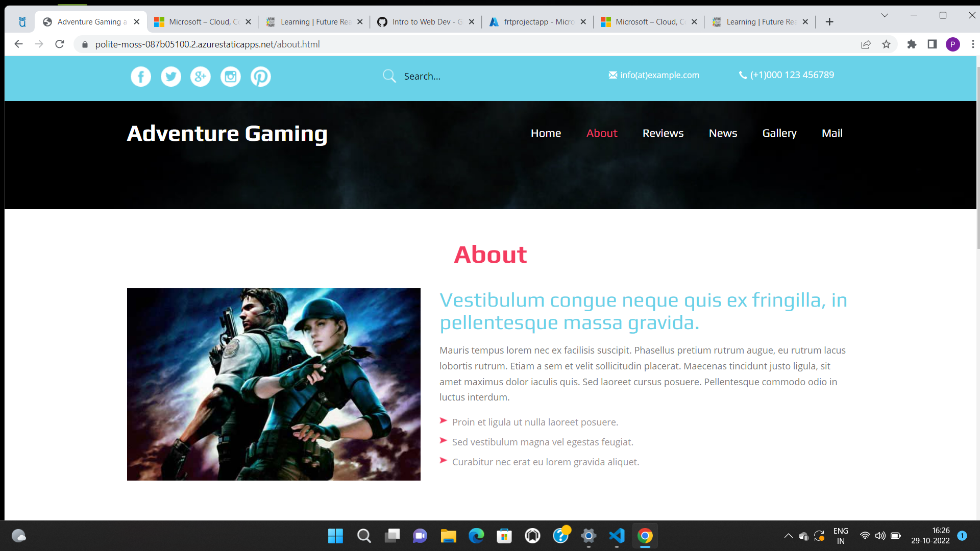Click into the Search input field
Viewport: 980px width, 551px height.
coord(459,77)
